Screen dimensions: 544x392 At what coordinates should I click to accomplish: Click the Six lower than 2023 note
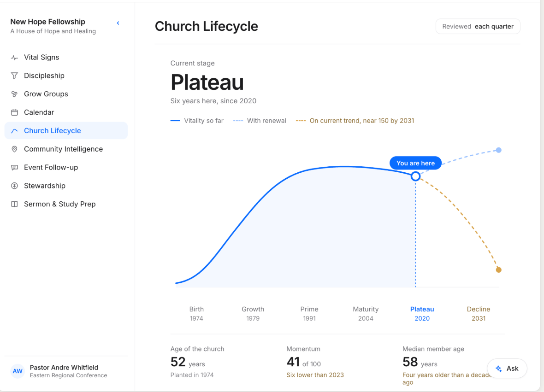315,375
